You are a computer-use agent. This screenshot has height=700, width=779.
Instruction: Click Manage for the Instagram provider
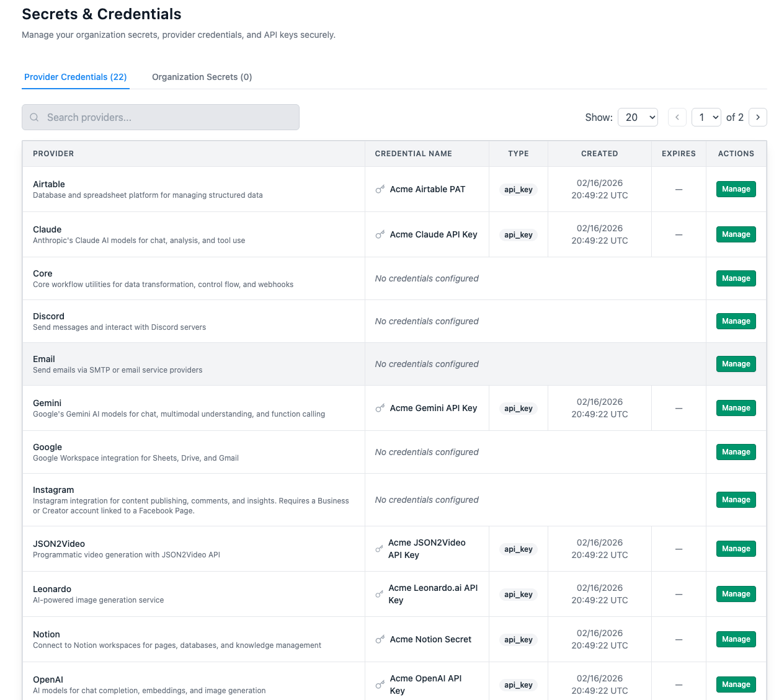[736, 500]
